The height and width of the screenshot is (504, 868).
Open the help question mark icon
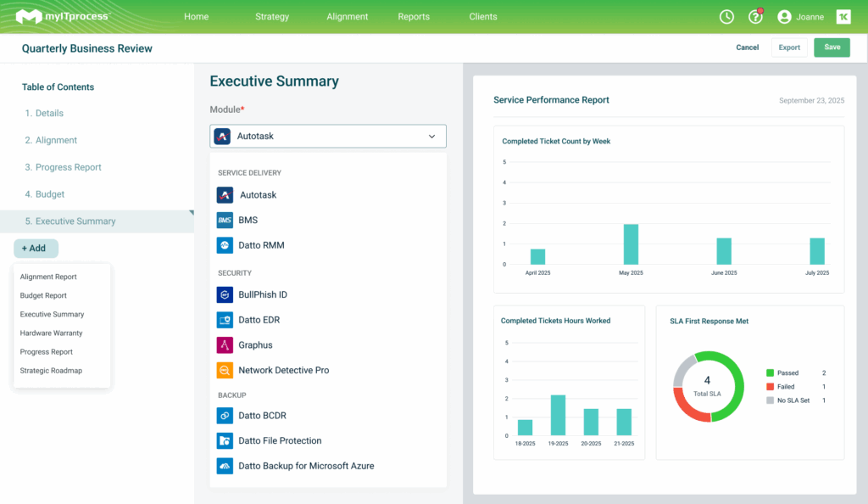tap(754, 17)
